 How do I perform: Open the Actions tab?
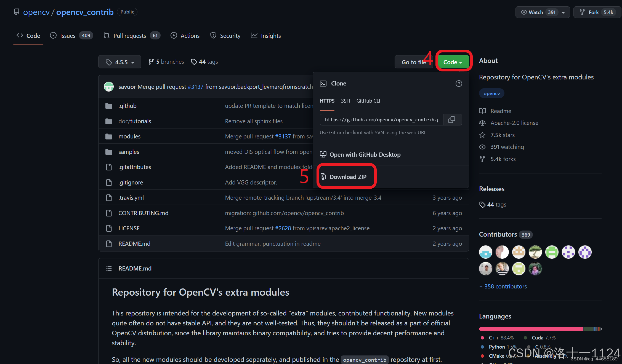click(x=185, y=35)
